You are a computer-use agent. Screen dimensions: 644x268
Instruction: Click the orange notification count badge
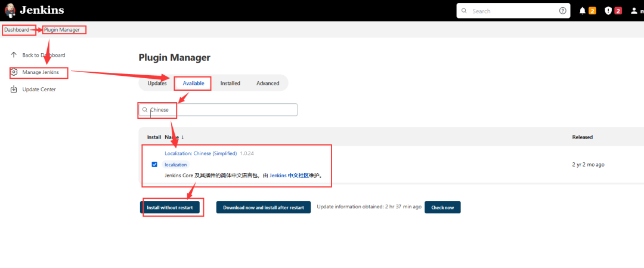[x=592, y=11]
